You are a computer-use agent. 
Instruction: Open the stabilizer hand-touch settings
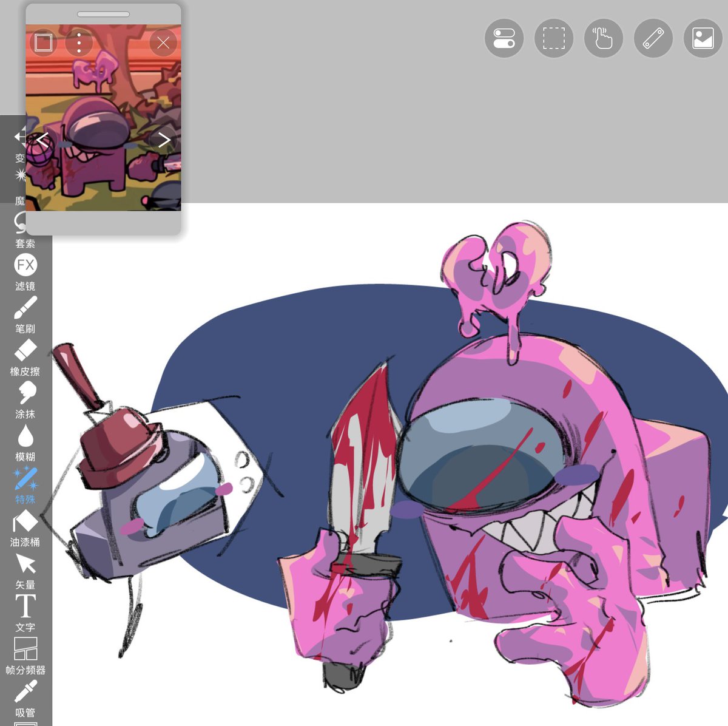(603, 38)
